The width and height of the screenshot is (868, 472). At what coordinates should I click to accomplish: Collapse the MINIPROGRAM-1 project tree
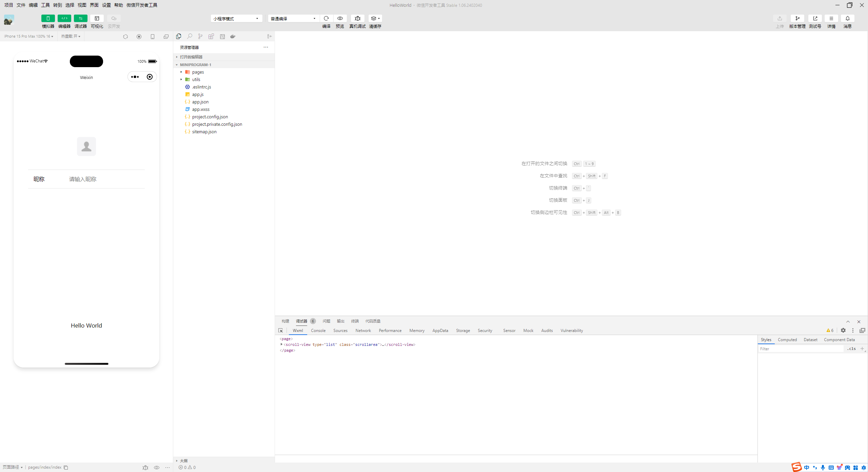coord(224,64)
